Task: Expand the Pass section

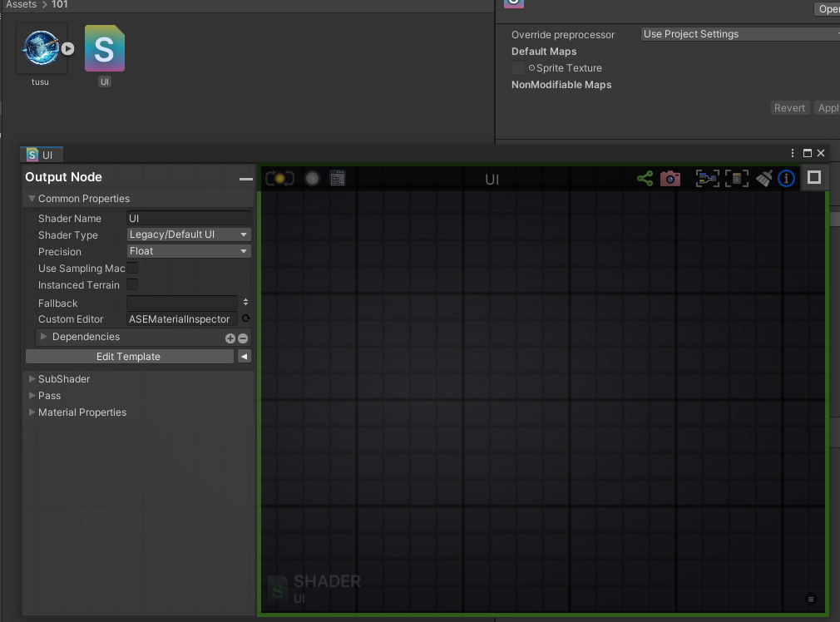Action: click(32, 395)
